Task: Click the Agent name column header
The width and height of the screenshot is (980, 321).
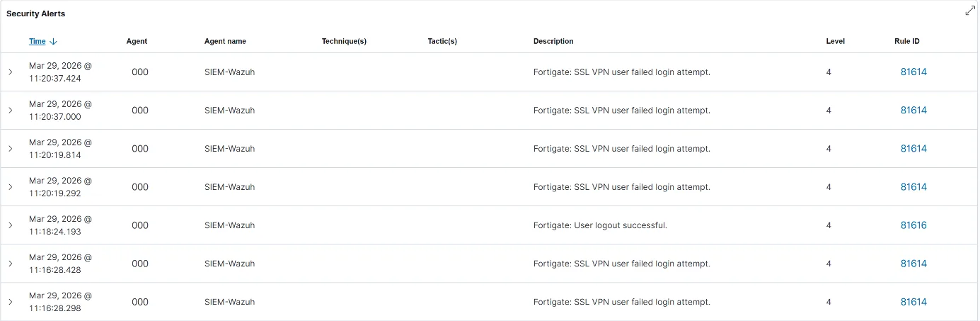Action: tap(225, 41)
